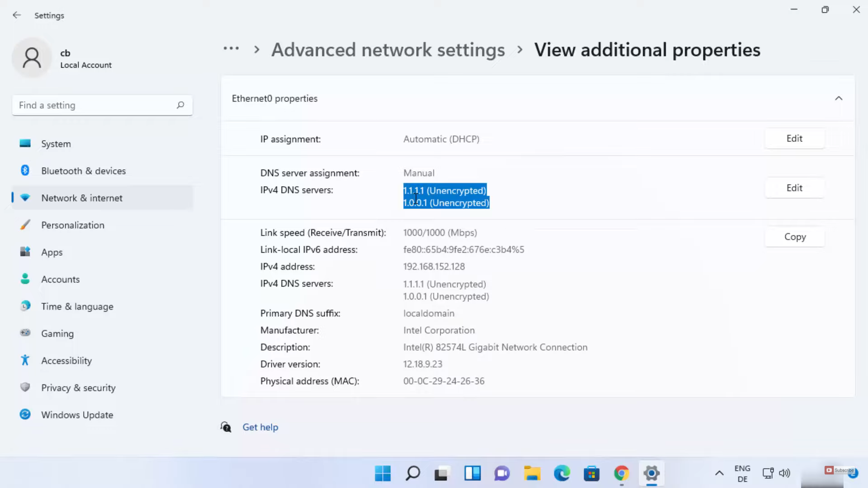Open Microsoft Edge from the taskbar

click(x=561, y=473)
